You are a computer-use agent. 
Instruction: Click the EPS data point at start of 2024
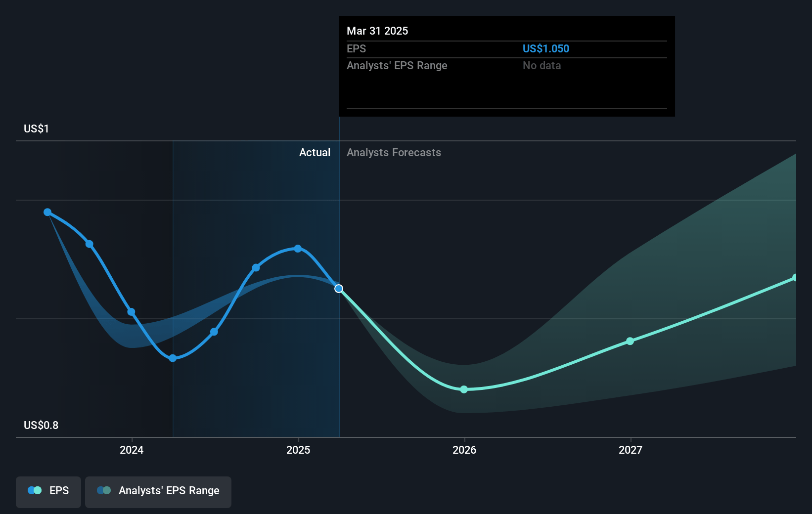point(131,312)
